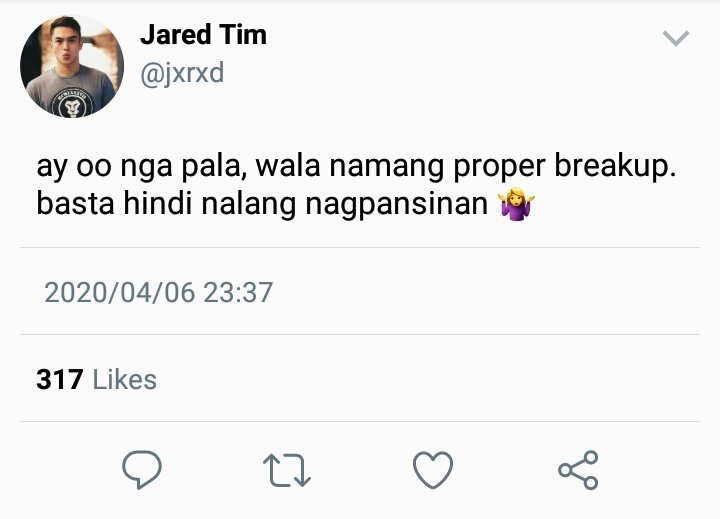
Task: Click the lion logo in the avatar
Action: (x=72, y=104)
